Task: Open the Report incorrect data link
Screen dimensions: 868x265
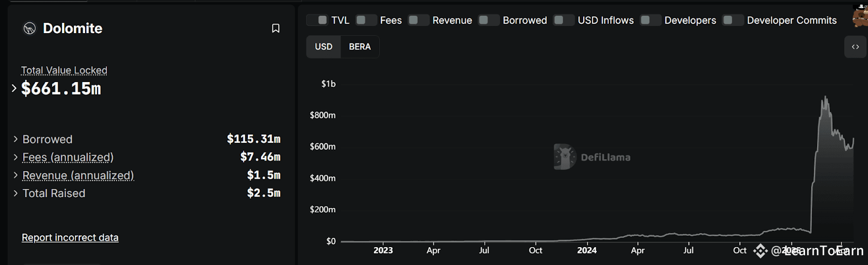Action: point(70,237)
